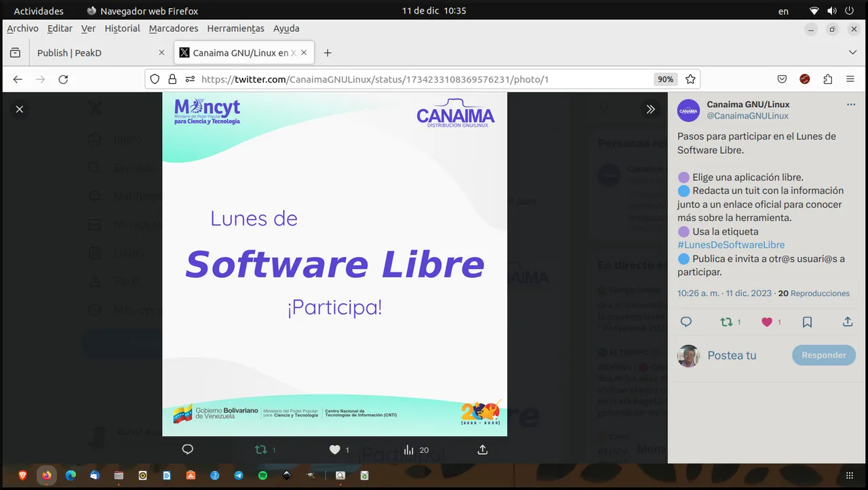The image size is (868, 490).
Task: Open a new tab with plus button
Action: [328, 53]
